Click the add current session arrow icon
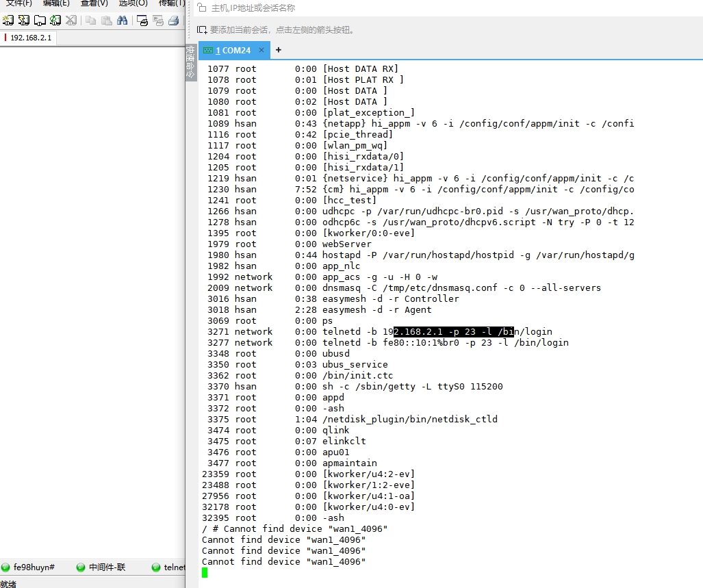This screenshot has height=588, width=703. point(202,29)
